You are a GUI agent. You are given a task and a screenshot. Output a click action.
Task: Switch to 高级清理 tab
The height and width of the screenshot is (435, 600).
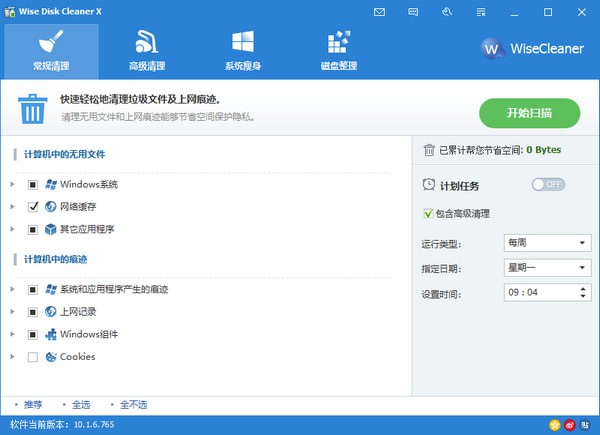tap(148, 51)
